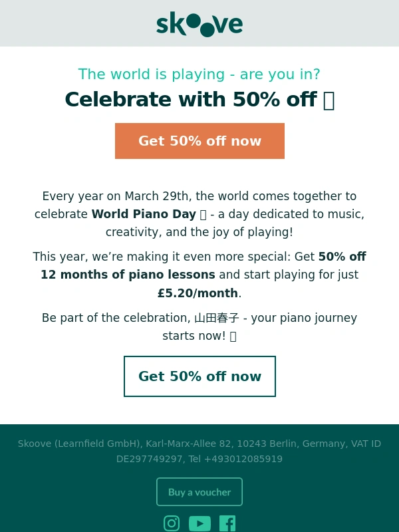Click the 'The world is playing' tagline
399x532 pixels.
pyautogui.click(x=199, y=74)
